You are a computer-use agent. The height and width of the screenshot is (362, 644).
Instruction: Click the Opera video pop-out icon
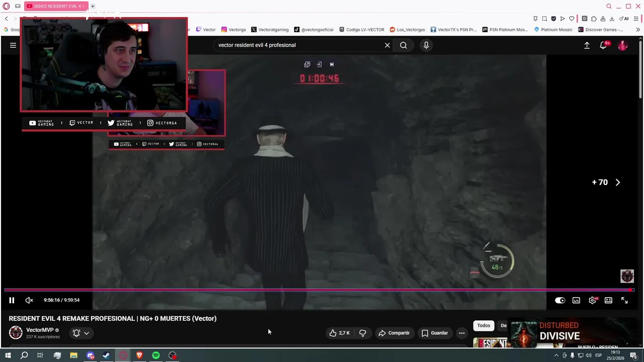coord(307,64)
